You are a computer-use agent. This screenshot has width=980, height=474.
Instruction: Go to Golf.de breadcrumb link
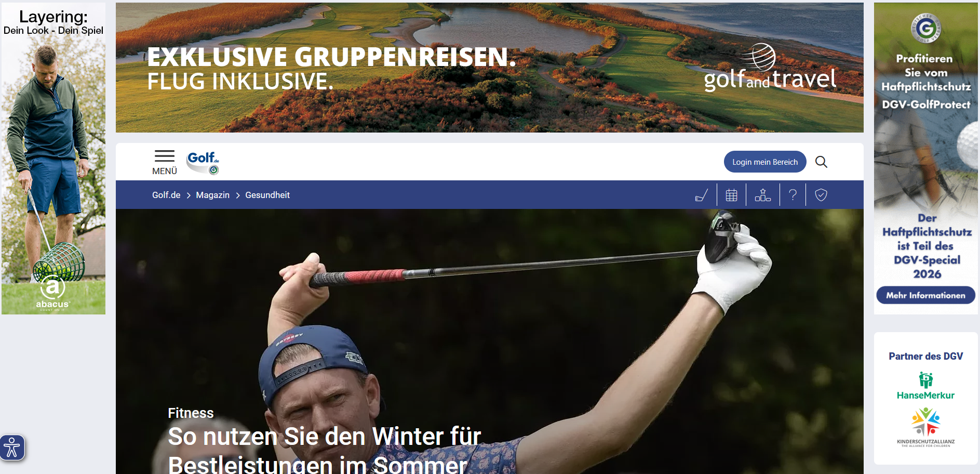click(x=166, y=195)
